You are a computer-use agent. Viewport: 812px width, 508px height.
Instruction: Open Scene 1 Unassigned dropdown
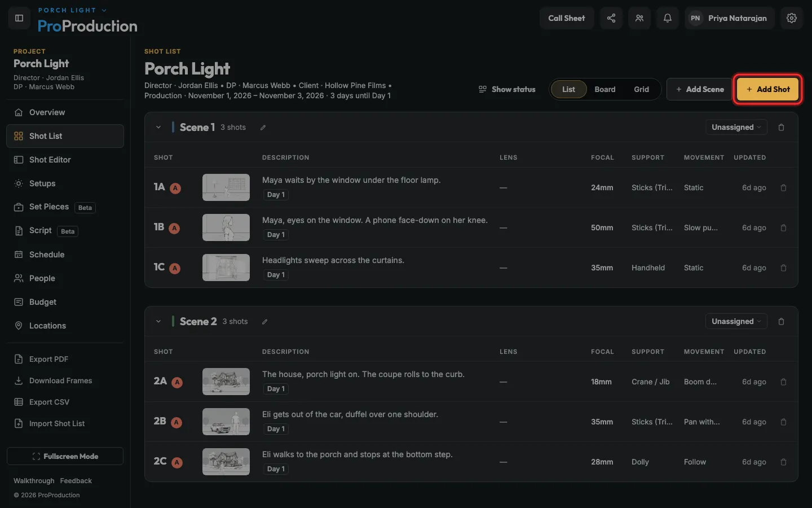tap(736, 128)
